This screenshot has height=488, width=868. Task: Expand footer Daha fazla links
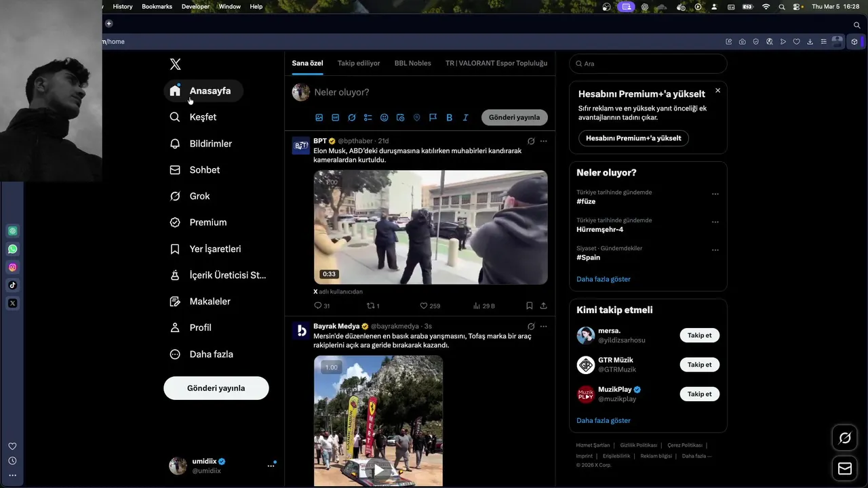696,456
